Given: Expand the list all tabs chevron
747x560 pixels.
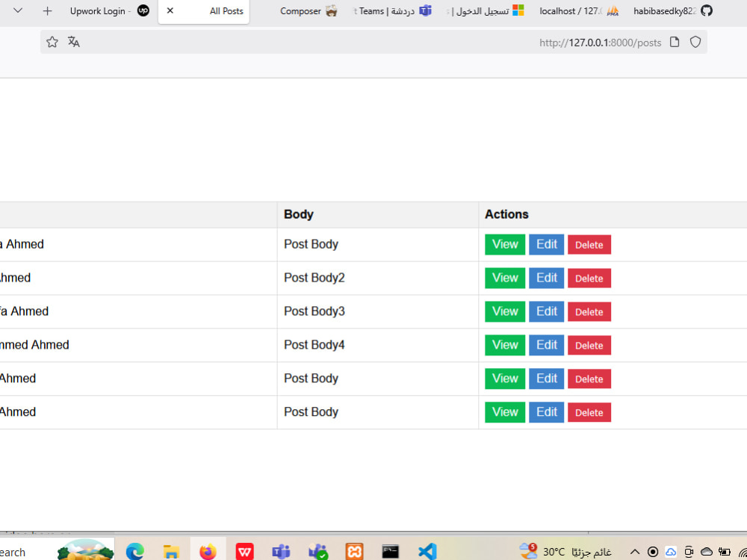Looking at the screenshot, I should pyautogui.click(x=18, y=10).
